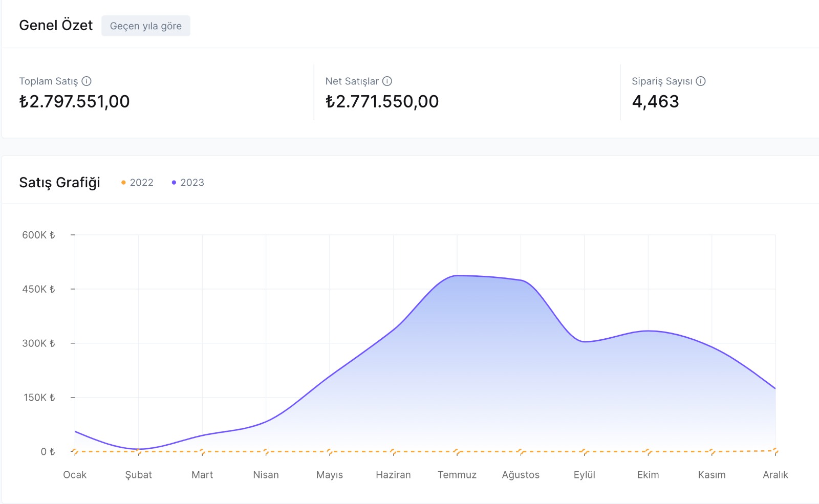Click the orange 2022 legend dot
The width and height of the screenshot is (819, 504).
(123, 183)
